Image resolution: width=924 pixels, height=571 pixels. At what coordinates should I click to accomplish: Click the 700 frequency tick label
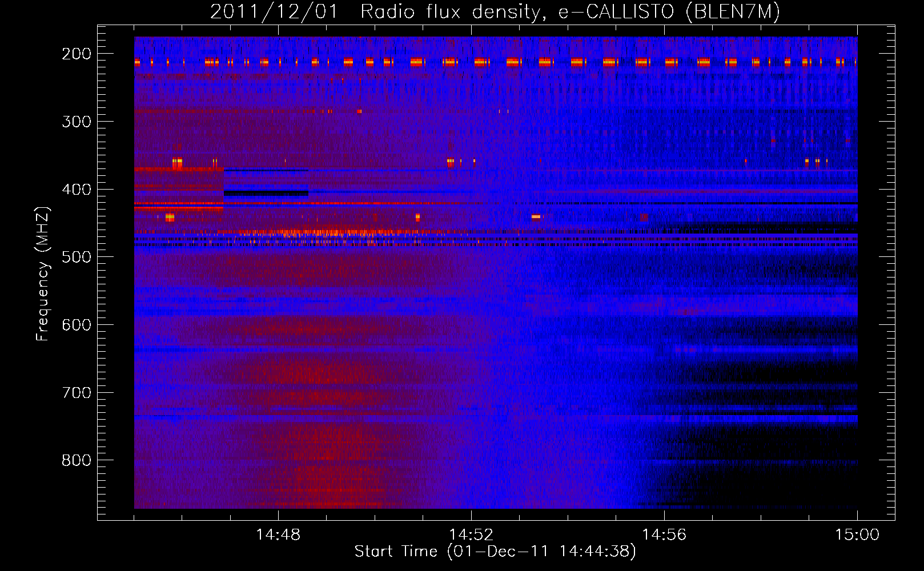coord(77,393)
